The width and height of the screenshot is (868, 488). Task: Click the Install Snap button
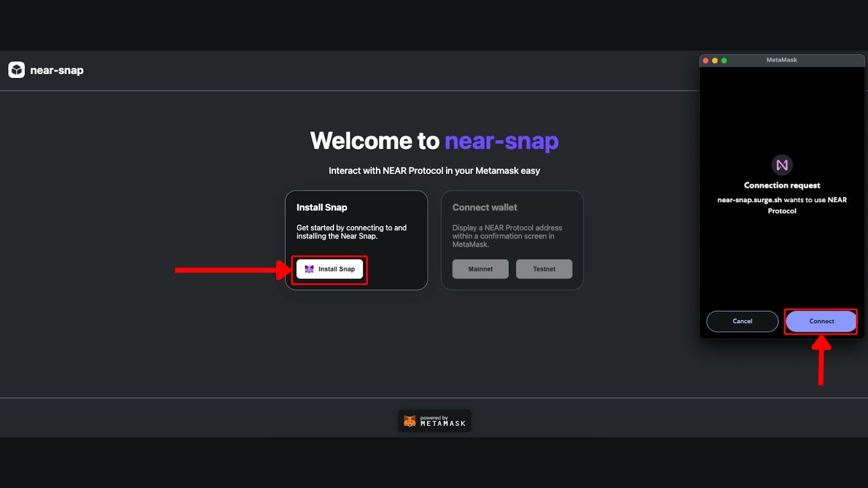click(x=329, y=269)
